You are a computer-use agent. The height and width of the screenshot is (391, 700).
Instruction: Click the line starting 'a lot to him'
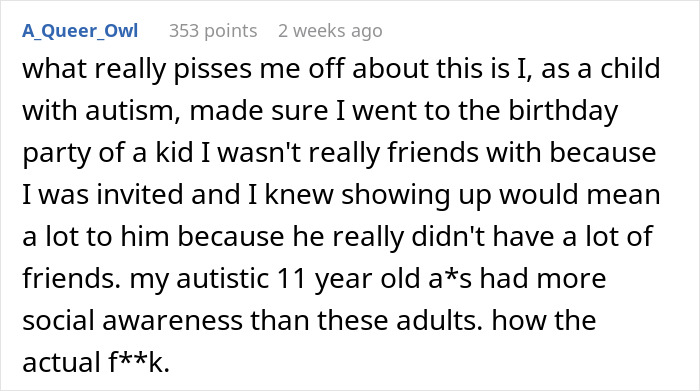338,237
